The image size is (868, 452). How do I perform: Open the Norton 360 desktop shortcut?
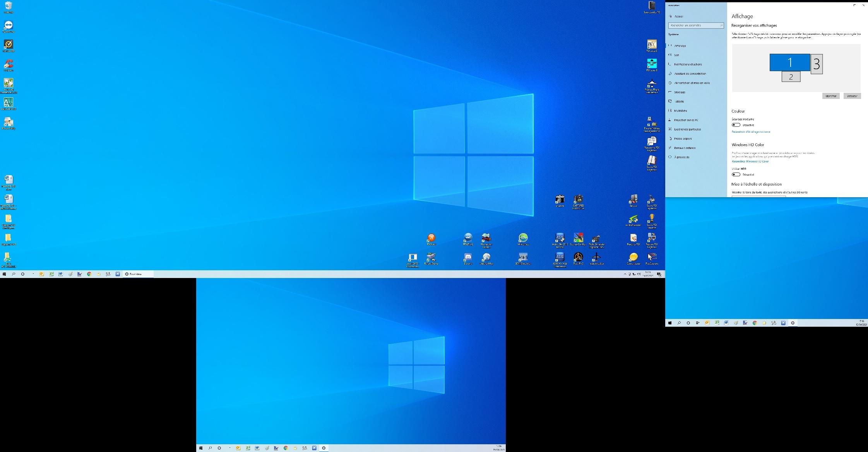pos(9,44)
